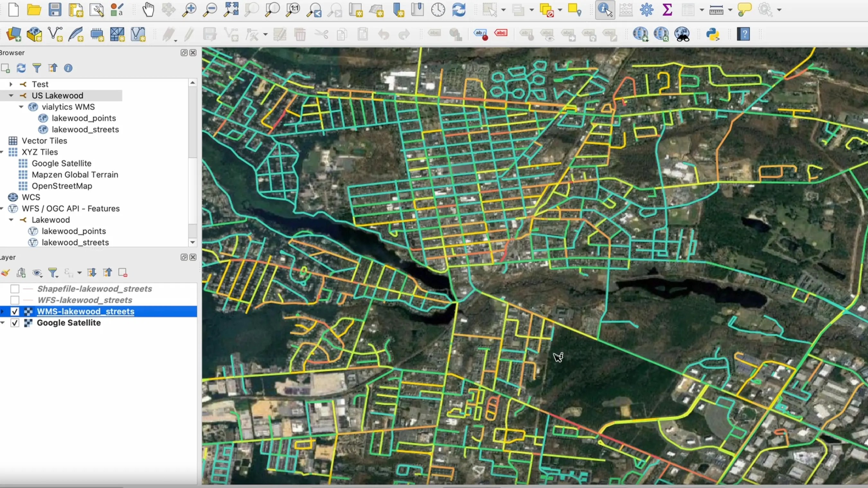The width and height of the screenshot is (868, 488).
Task: Open the Statistical Summary sigma tool
Action: (x=667, y=9)
